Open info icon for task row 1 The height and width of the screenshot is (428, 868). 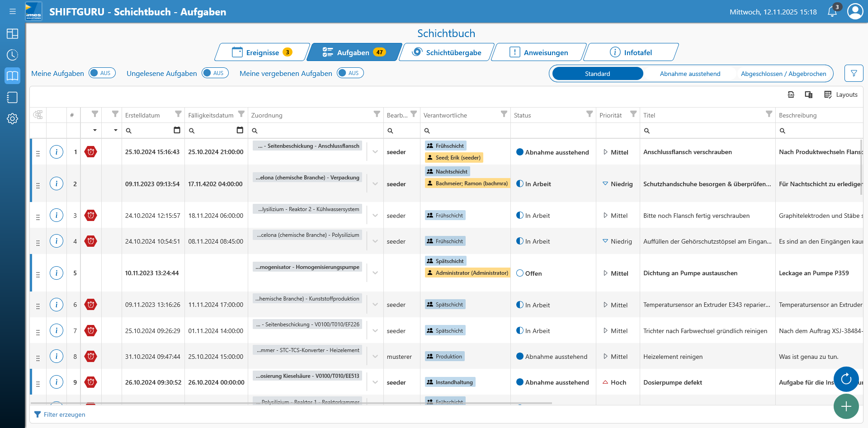57,152
